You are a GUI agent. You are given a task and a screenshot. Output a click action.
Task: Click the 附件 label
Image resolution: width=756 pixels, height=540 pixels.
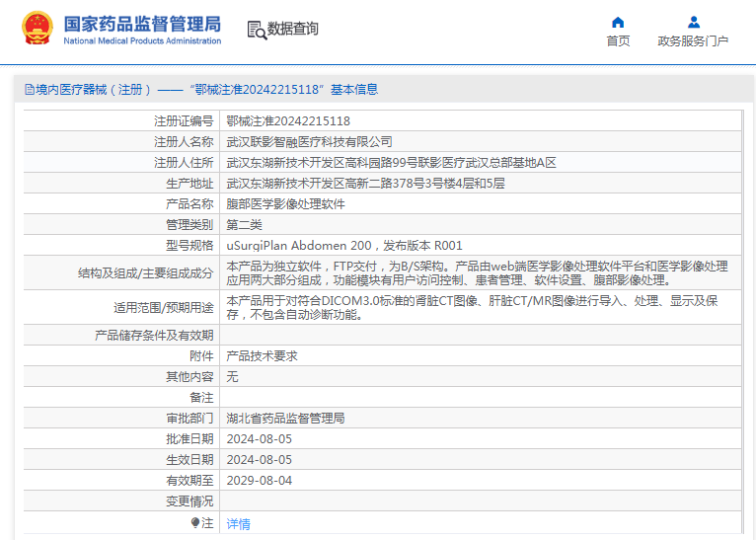(x=201, y=355)
